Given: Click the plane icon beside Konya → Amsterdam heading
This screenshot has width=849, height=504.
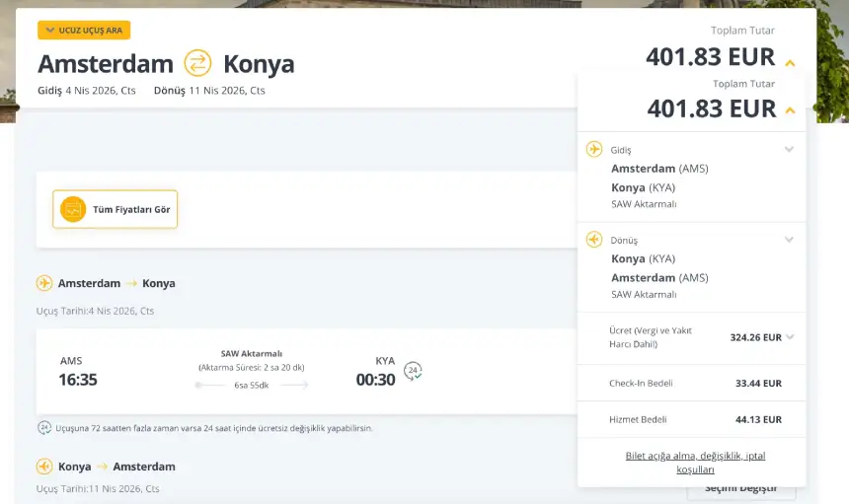Looking at the screenshot, I should tap(44, 467).
